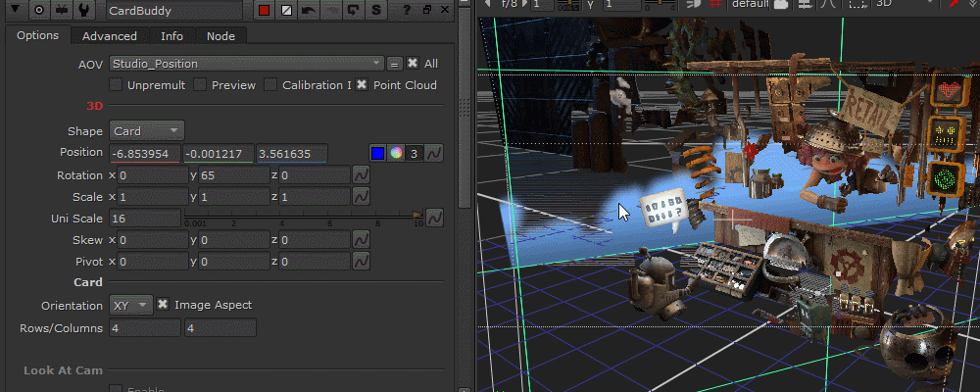Image resolution: width=980 pixels, height=392 pixels.
Task: Click Position Y value -0.001217
Action: tap(219, 154)
